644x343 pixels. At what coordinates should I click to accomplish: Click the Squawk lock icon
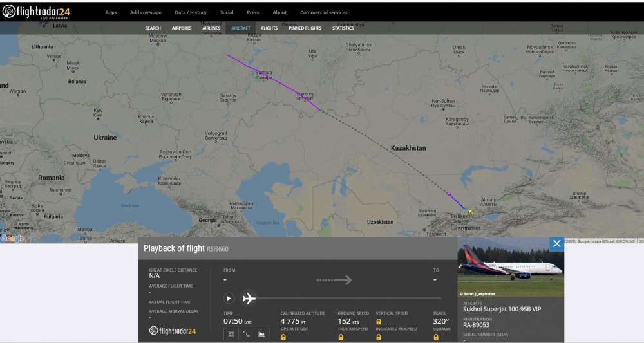pos(436,337)
